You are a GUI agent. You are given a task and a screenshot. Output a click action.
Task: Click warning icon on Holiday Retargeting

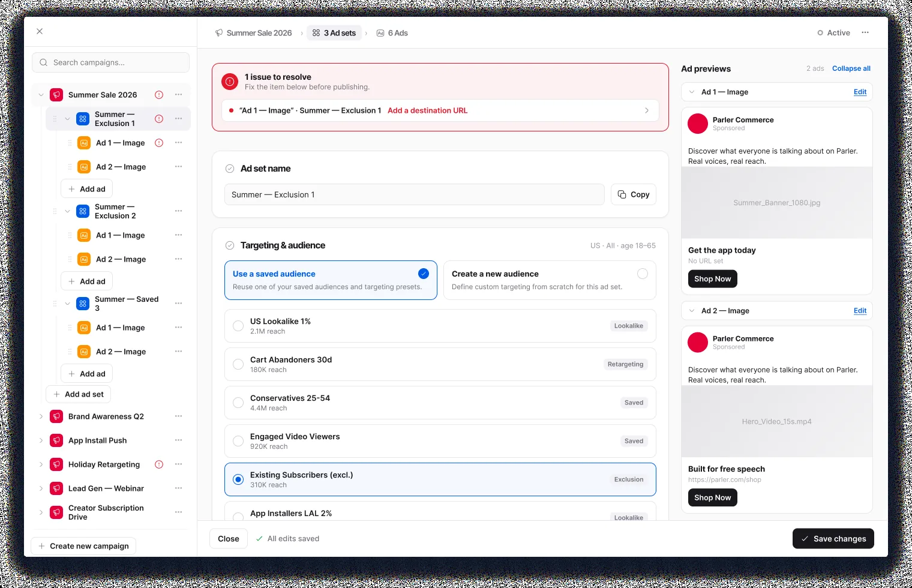[159, 464]
